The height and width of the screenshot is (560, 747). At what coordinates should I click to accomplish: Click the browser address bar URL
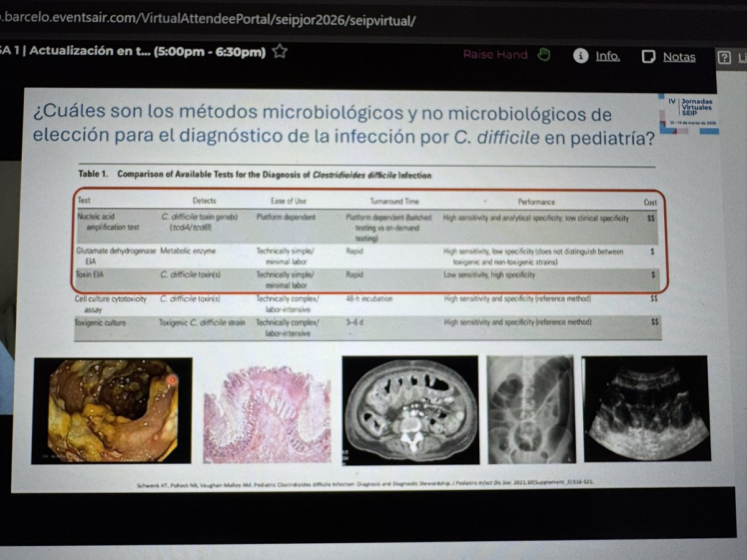tap(208, 21)
